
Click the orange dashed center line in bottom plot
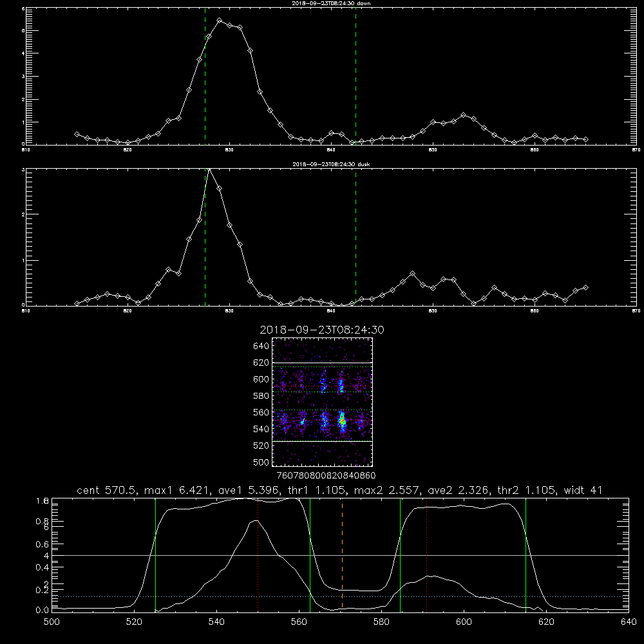(342, 555)
